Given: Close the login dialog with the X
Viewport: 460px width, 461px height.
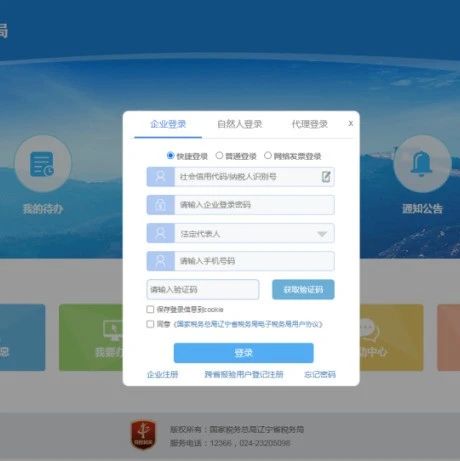Looking at the screenshot, I should tap(351, 123).
